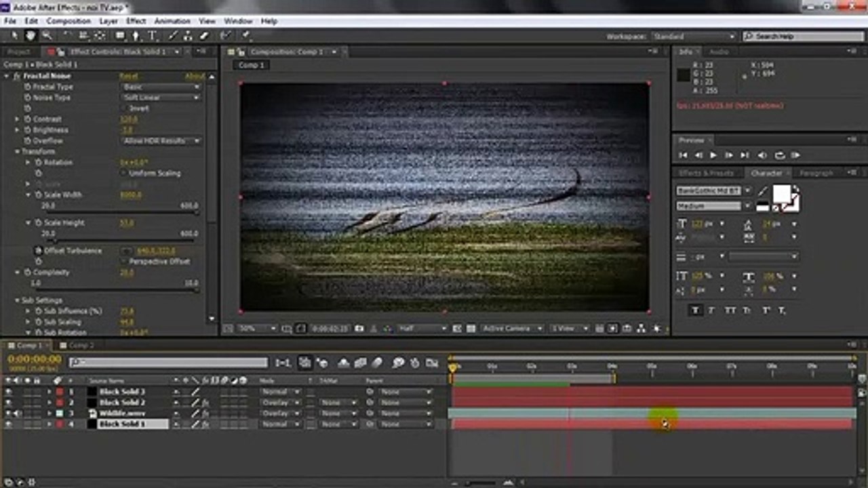The width and height of the screenshot is (868, 488).
Task: Expand layer 3 Wildlife.wmv properties
Action: [49, 413]
